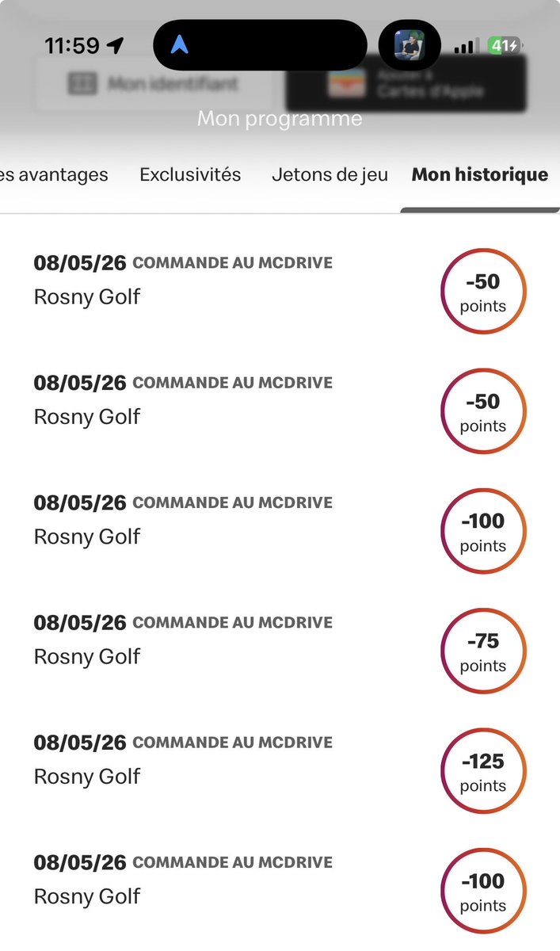This screenshot has width=560, height=951.
Task: Tap the blue navigation arrow in Dynamic Island
Action: pos(180,47)
